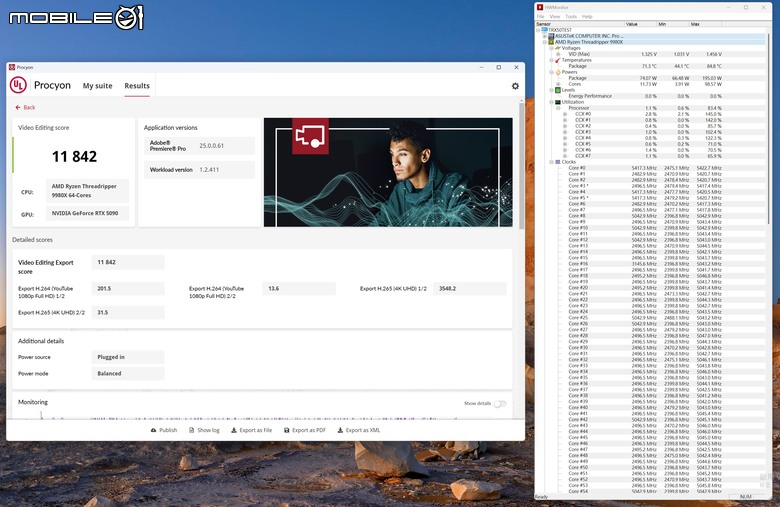Click the Show log document icon
Image resolution: width=780 pixels, height=507 pixels.
(192, 430)
